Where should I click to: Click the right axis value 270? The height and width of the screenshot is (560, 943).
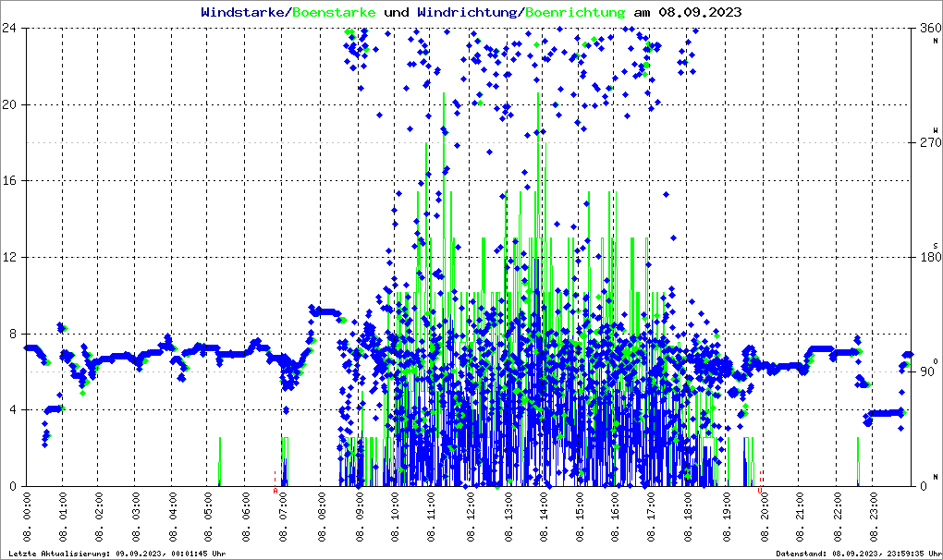[x=930, y=142]
